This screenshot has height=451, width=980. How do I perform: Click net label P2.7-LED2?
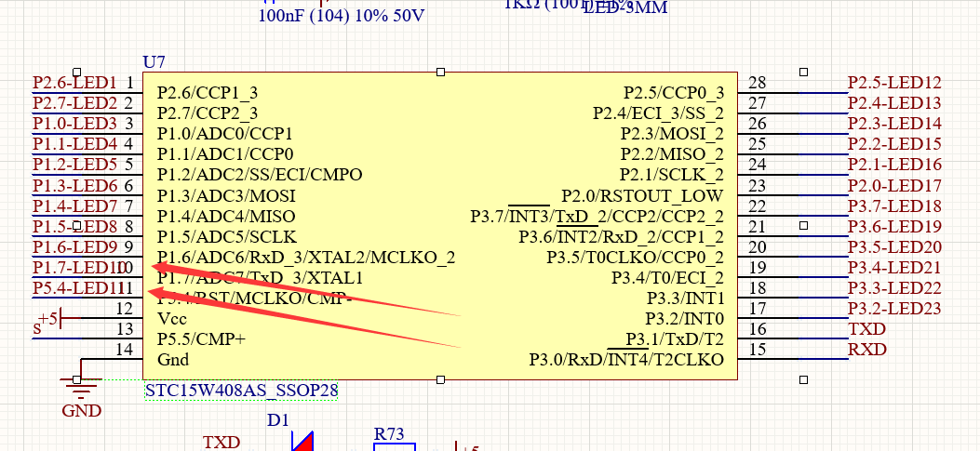[75, 103]
